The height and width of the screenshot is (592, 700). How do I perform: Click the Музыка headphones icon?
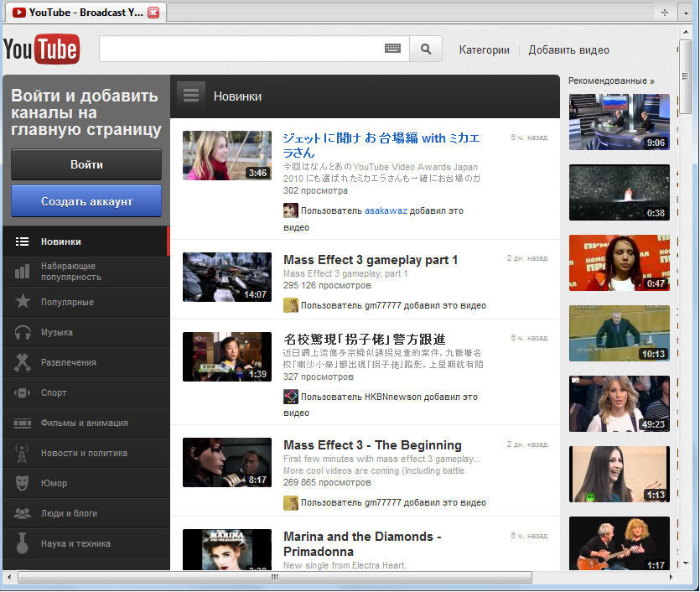[x=23, y=333]
